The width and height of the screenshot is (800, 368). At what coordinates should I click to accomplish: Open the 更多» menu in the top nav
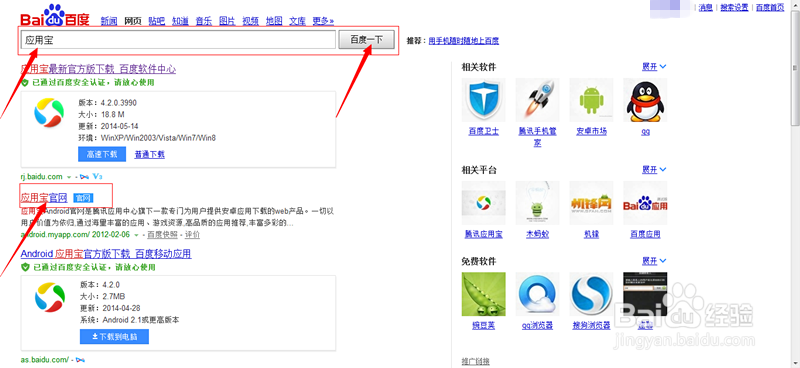(323, 21)
